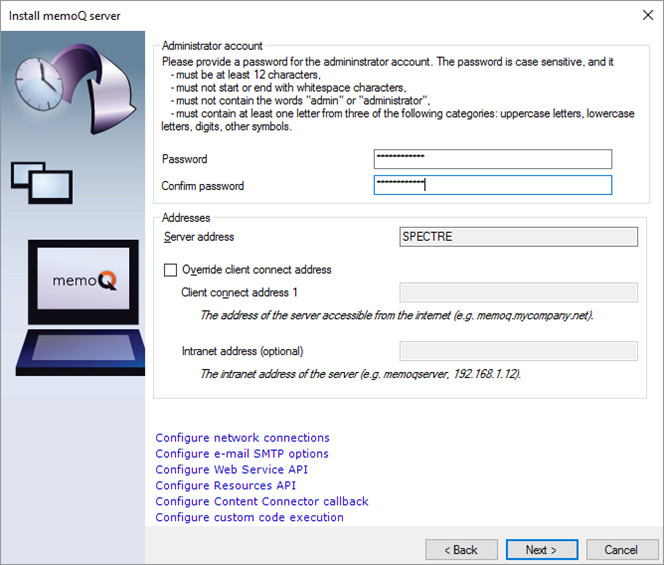Click the 'Install memoQ server' window title
The width and height of the screenshot is (664, 565).
pos(64,16)
